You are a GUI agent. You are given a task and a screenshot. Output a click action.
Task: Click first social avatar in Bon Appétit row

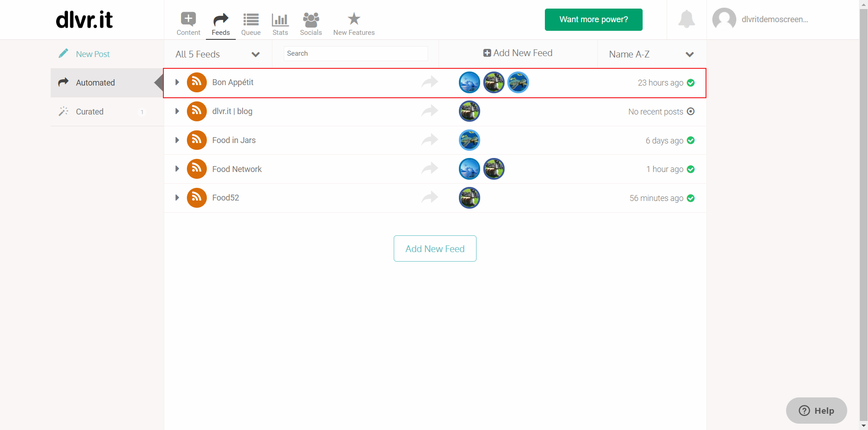469,82
